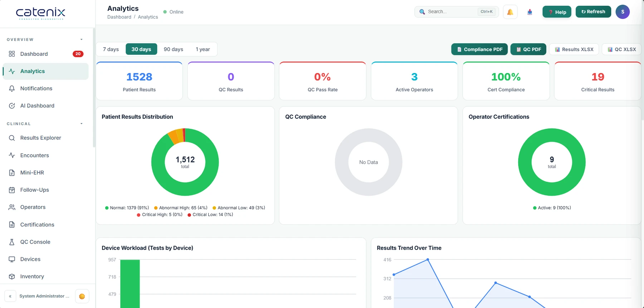Click the Notifications bell sidebar icon
The image size is (644, 308).
pos(12,88)
